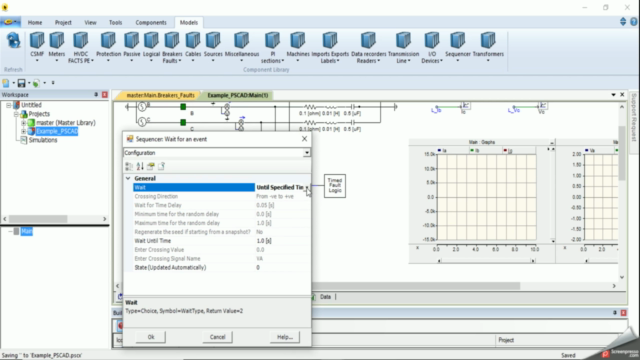Open the PI sections library
This screenshot has height=360, width=640.
(272, 47)
